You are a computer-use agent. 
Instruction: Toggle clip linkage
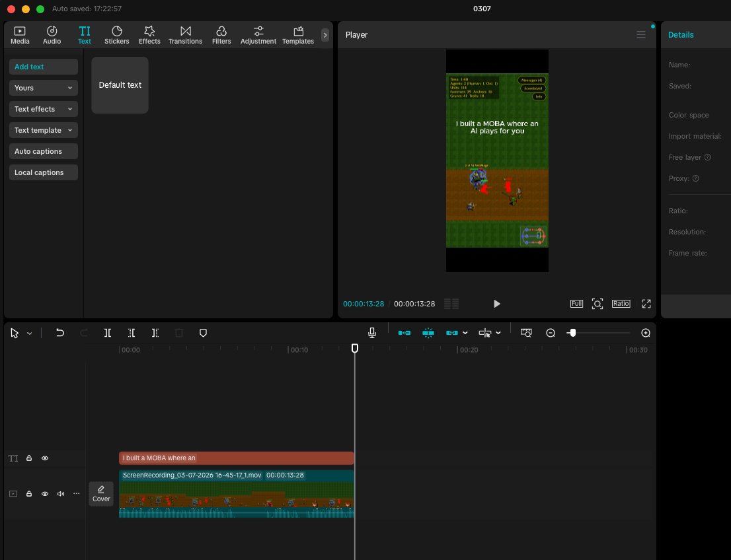451,333
